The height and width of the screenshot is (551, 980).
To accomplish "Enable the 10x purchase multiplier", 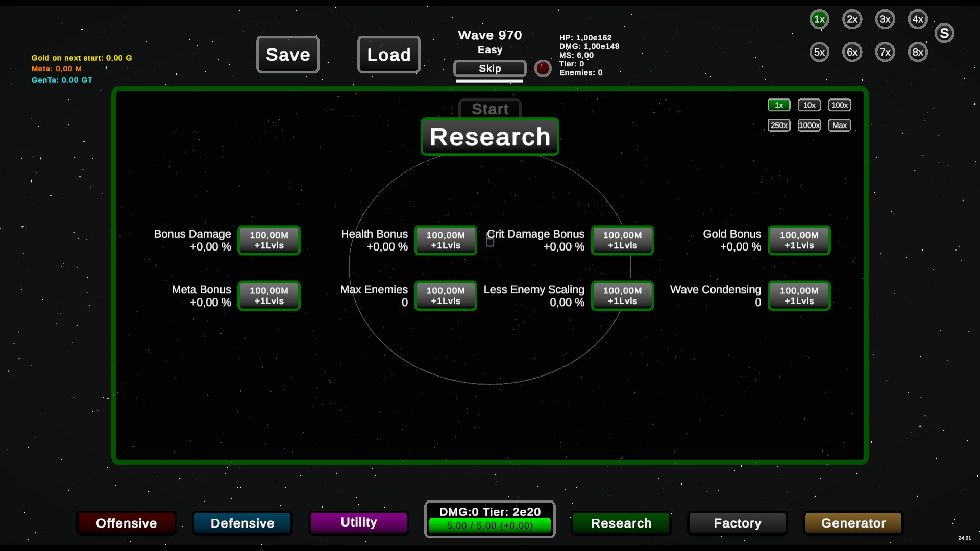I will coord(809,105).
